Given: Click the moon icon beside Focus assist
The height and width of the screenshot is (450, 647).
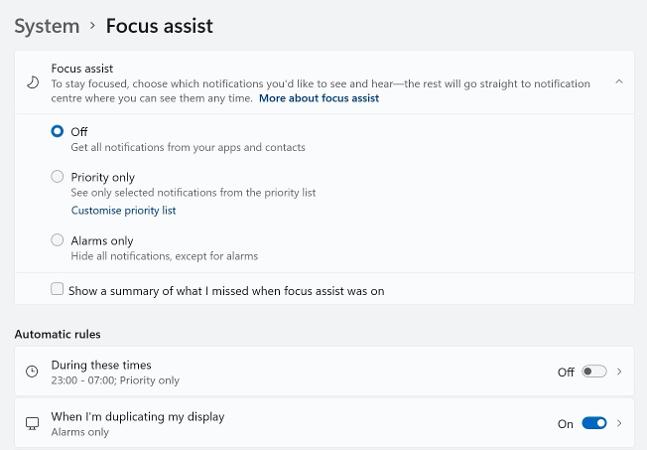Looking at the screenshot, I should (x=33, y=82).
